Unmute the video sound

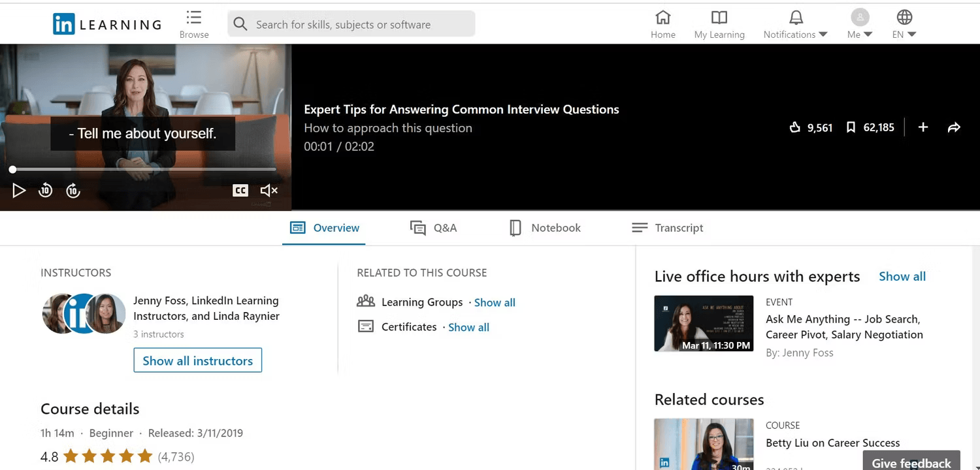click(269, 191)
